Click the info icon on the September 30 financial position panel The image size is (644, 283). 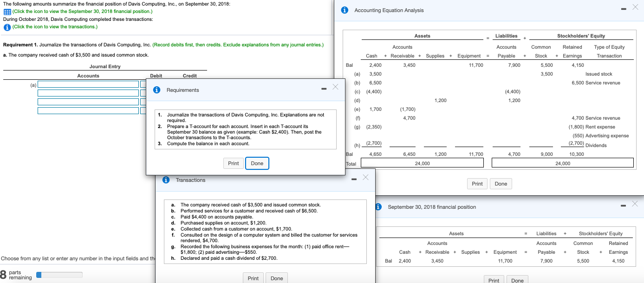(x=378, y=207)
